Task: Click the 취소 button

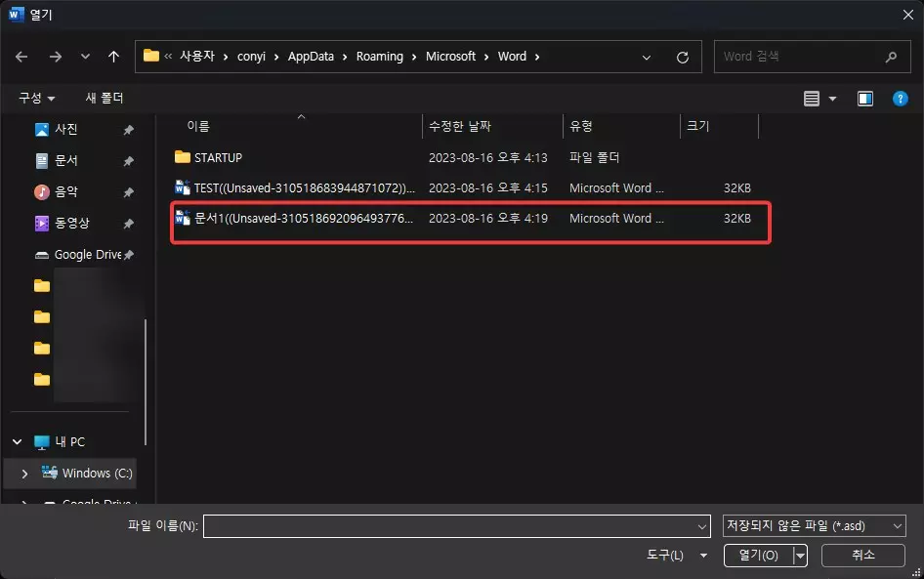Action: click(862, 555)
